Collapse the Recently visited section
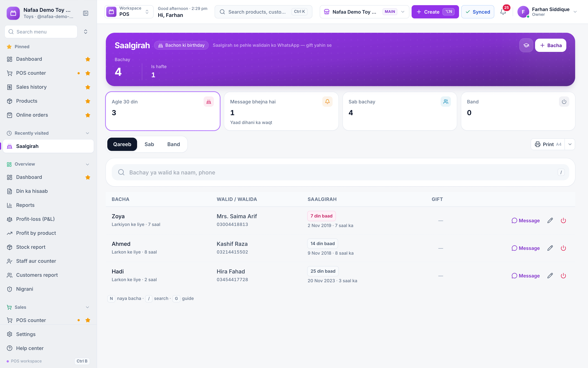The width and height of the screenshot is (588, 368). [87, 133]
